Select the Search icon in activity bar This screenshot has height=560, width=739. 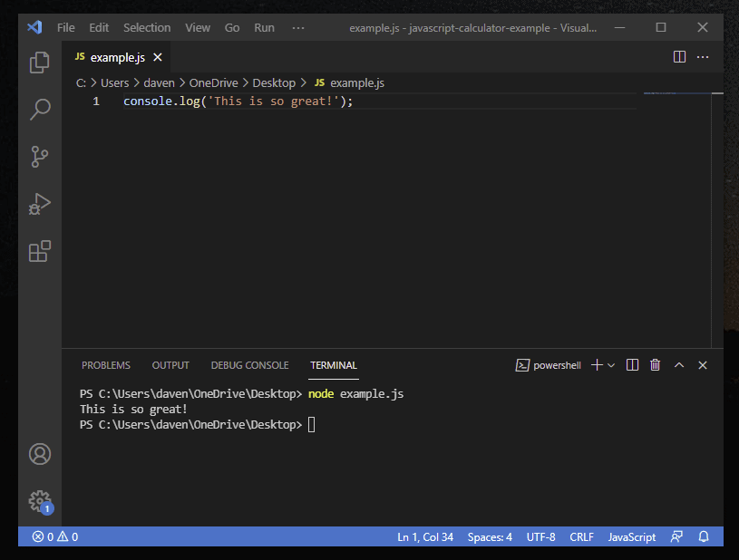click(39, 109)
